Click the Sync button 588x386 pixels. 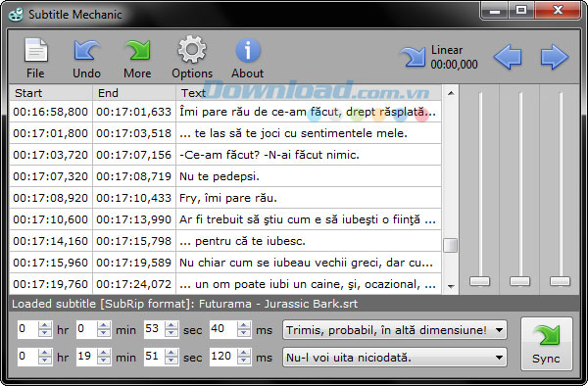pos(547,344)
